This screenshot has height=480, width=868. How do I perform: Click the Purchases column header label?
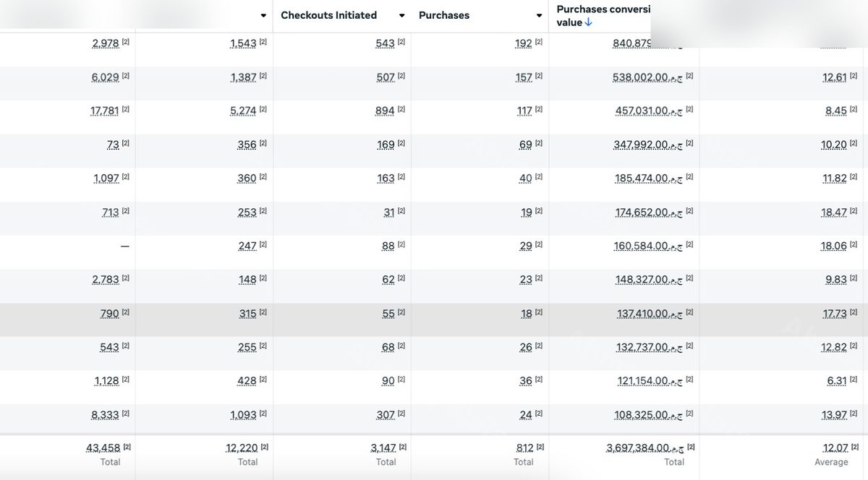pyautogui.click(x=444, y=15)
